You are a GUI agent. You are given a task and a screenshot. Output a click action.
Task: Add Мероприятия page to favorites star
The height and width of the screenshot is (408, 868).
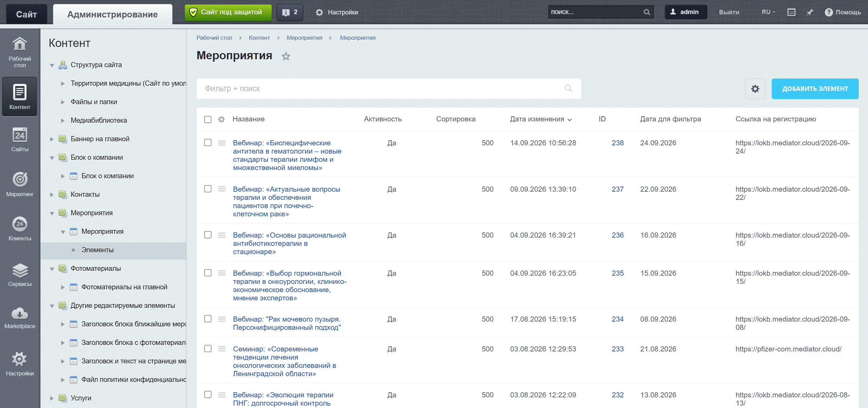tap(286, 56)
